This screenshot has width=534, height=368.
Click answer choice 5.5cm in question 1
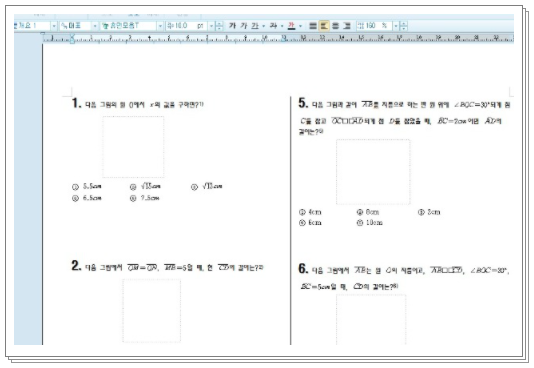point(87,186)
